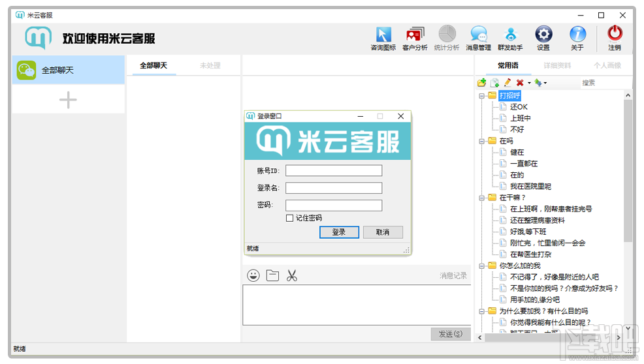The height and width of the screenshot is (364, 644).
Task: Click the 发送(S) send button
Action: [451, 334]
